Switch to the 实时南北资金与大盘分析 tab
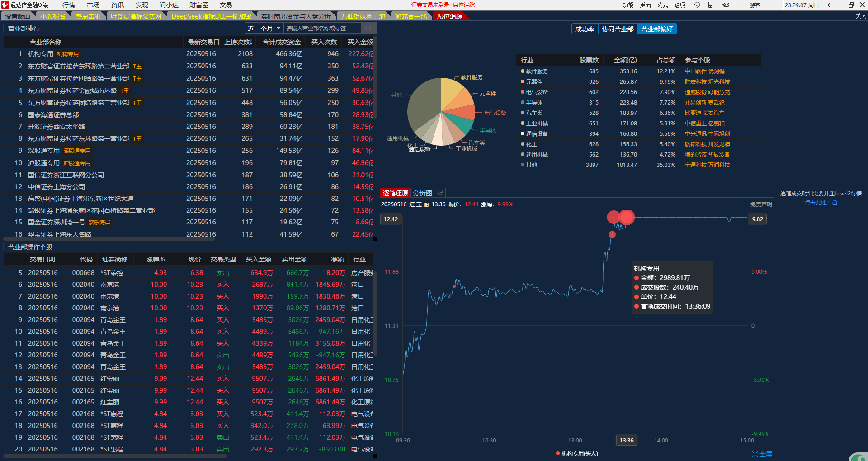This screenshot has height=461, width=868. 296,16
